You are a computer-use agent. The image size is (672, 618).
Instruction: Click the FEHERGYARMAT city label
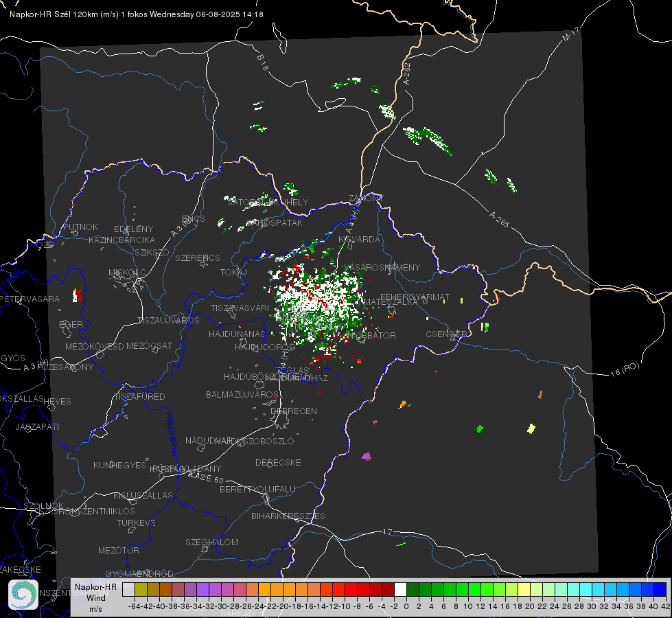click(415, 297)
